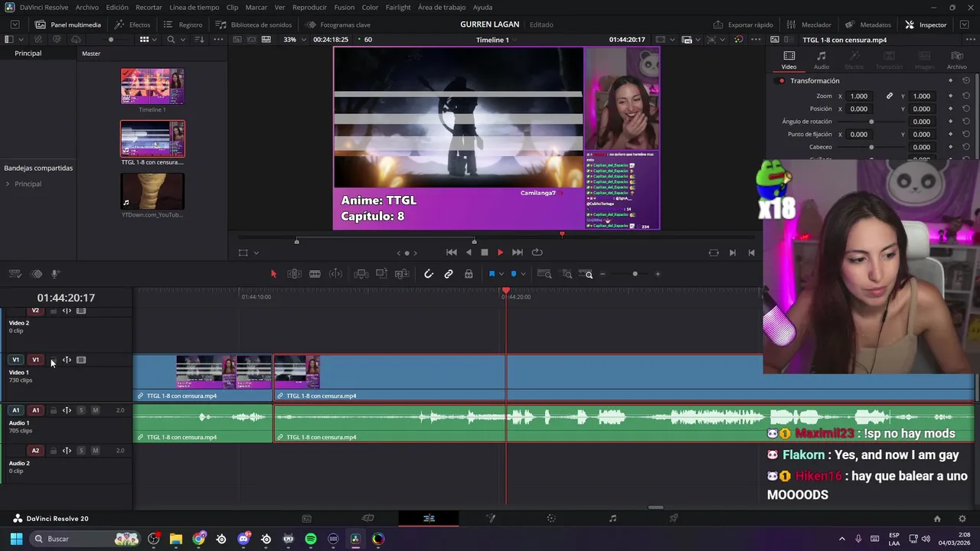
Task: Choose the Blade edit mode tool
Action: tap(315, 274)
